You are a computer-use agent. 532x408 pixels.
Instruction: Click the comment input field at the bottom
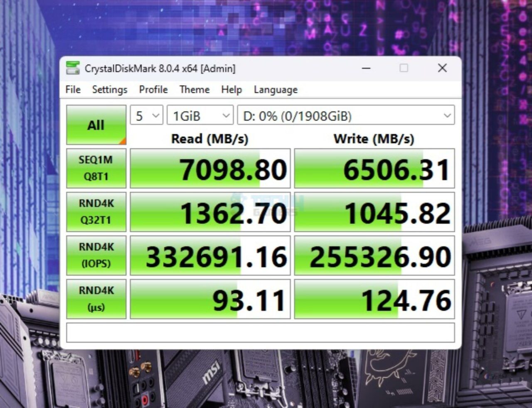(x=261, y=332)
